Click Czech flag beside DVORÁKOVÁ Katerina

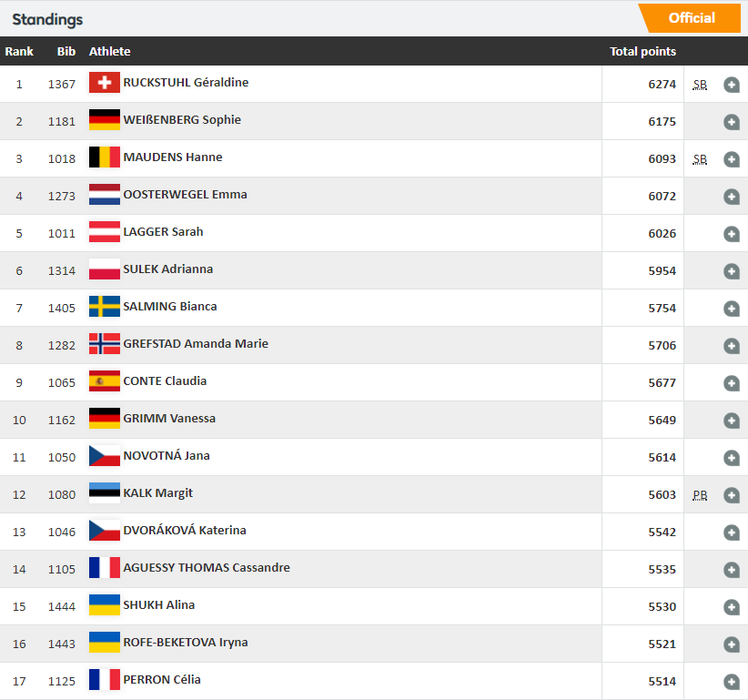pos(105,530)
